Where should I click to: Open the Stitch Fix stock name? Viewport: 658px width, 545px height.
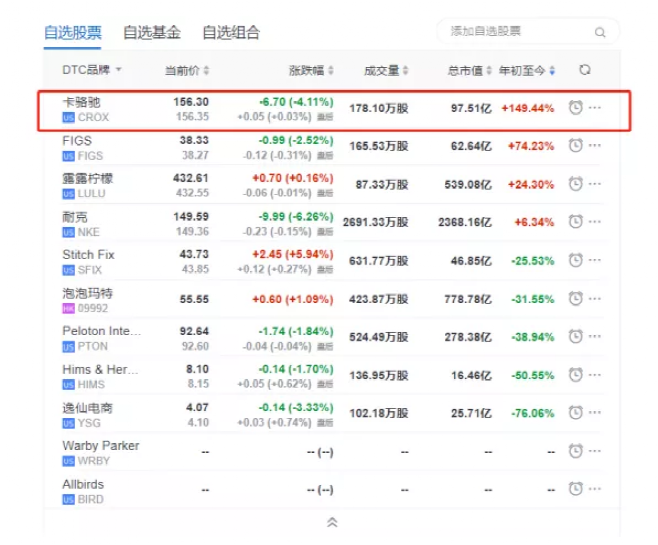coord(88,255)
